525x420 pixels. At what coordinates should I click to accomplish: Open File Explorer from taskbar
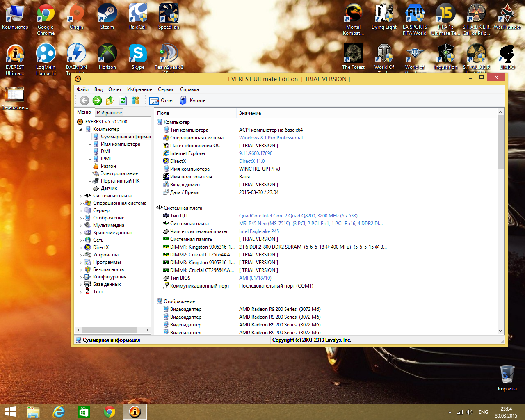[33, 412]
